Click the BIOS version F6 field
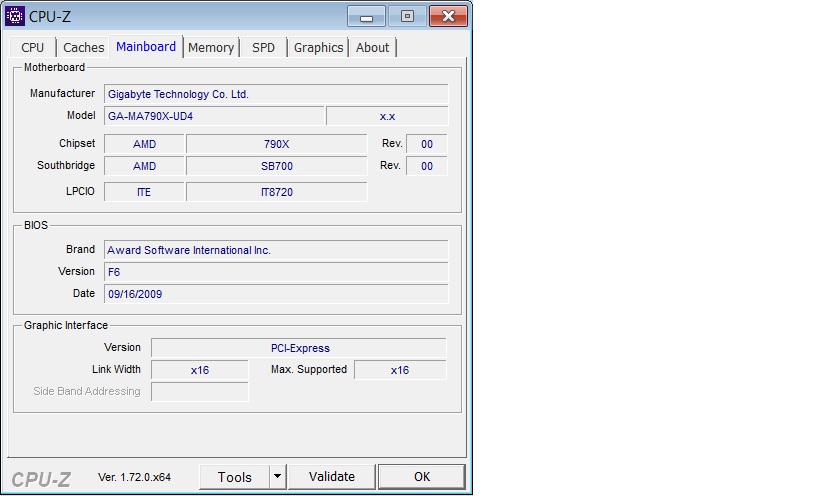The height and width of the screenshot is (496, 838). (276, 272)
